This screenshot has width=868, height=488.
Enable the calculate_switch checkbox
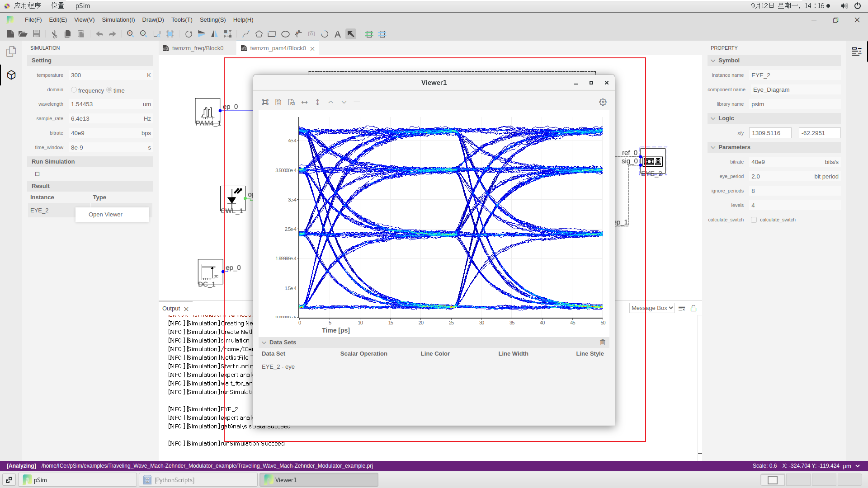754,220
